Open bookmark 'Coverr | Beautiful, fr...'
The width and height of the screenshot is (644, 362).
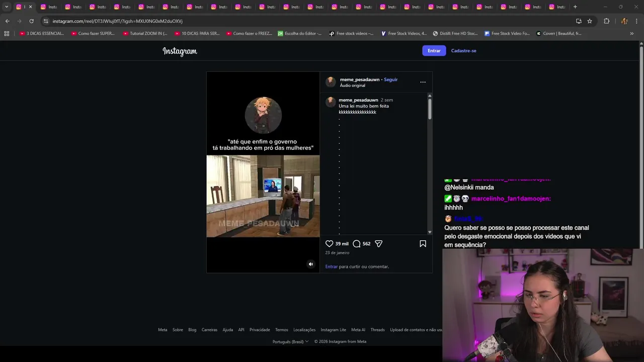[x=559, y=34]
